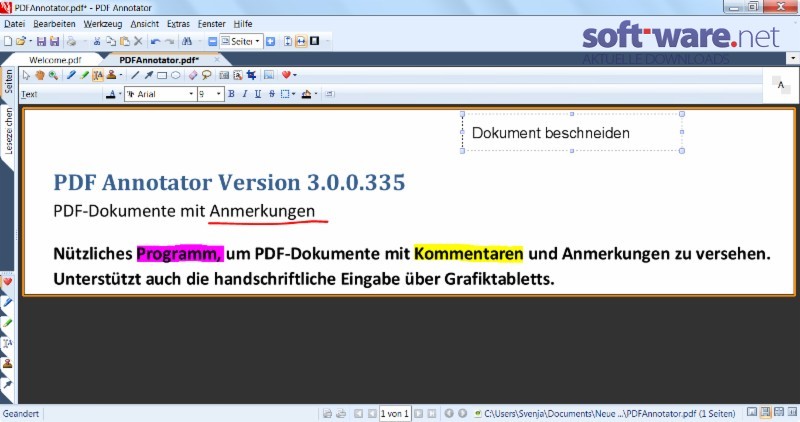
Task: Select the eraser tool
Action: pos(192,76)
